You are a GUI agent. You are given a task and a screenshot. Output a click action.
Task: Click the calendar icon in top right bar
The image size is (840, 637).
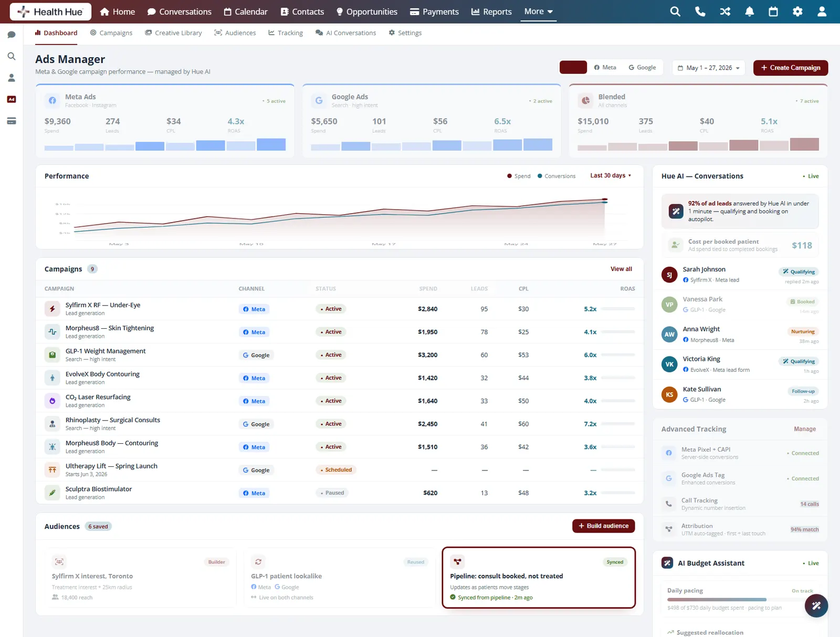tap(773, 12)
